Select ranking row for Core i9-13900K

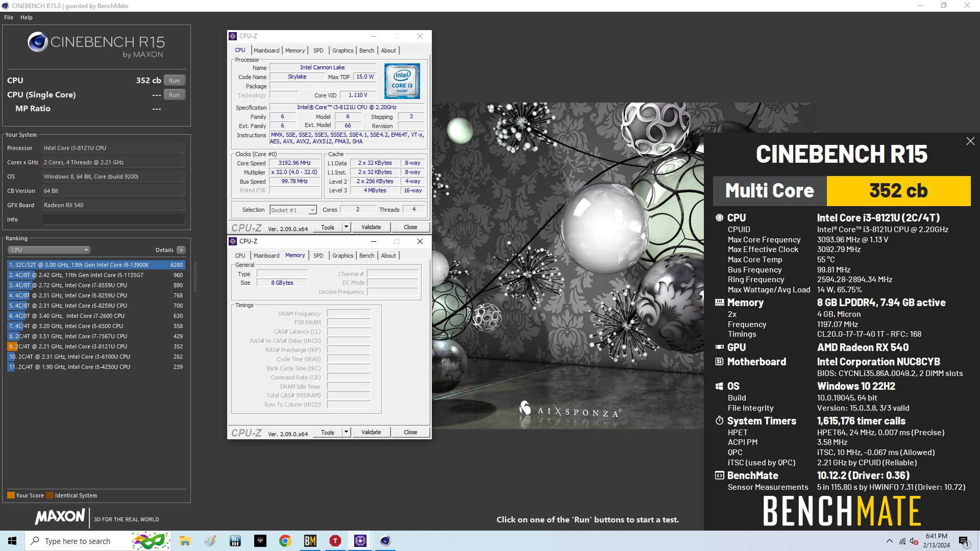pos(95,265)
